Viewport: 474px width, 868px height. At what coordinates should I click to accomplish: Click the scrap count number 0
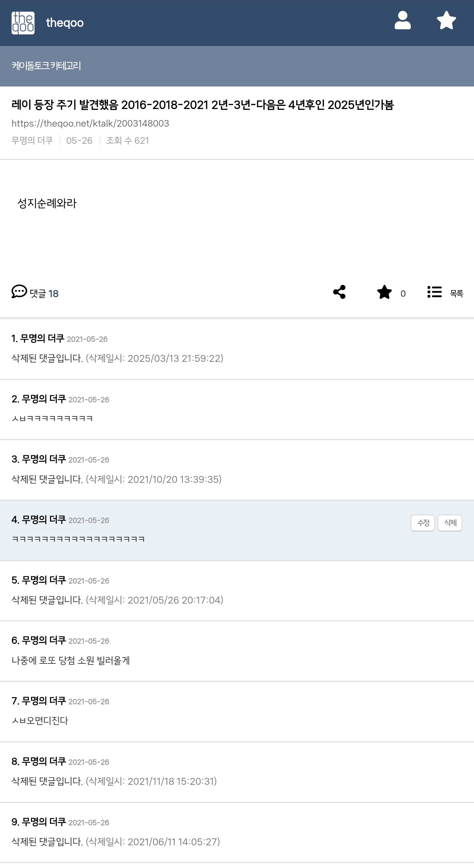point(403,293)
